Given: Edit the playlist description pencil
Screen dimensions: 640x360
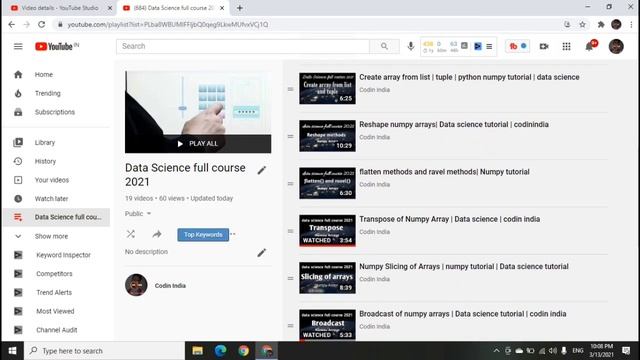Looking at the screenshot, I should [262, 253].
